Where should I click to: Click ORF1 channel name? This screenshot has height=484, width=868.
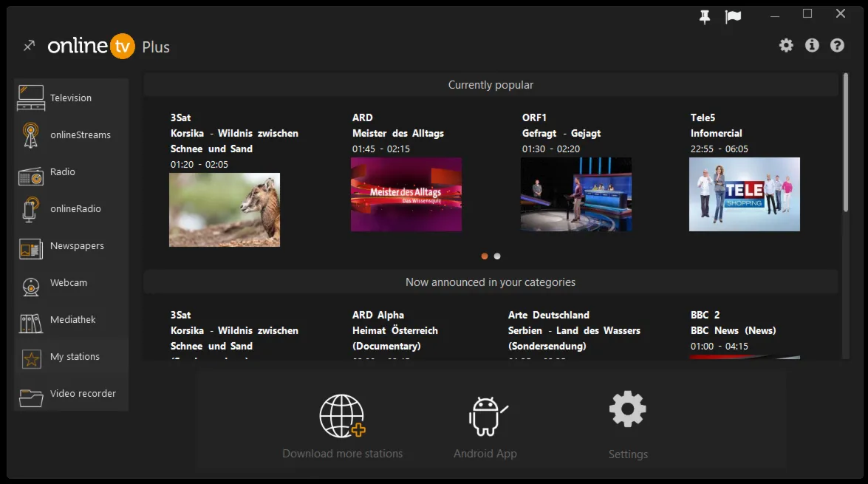coord(534,117)
